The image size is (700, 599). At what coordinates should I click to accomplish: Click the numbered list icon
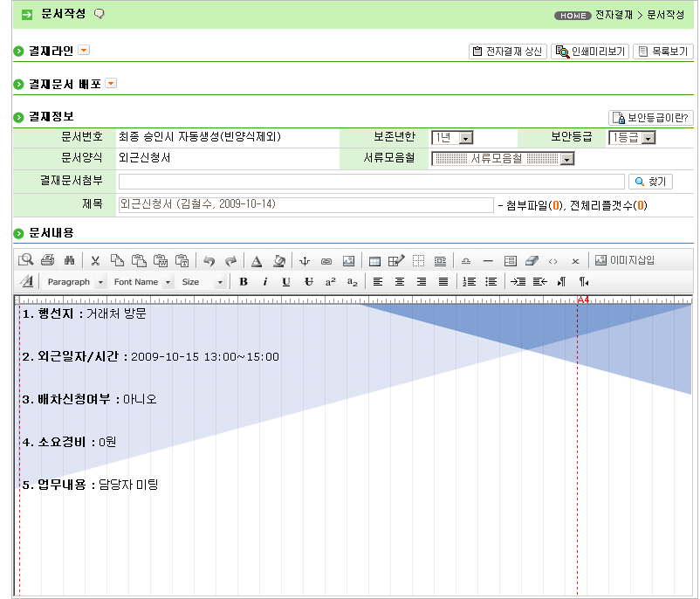click(x=470, y=281)
